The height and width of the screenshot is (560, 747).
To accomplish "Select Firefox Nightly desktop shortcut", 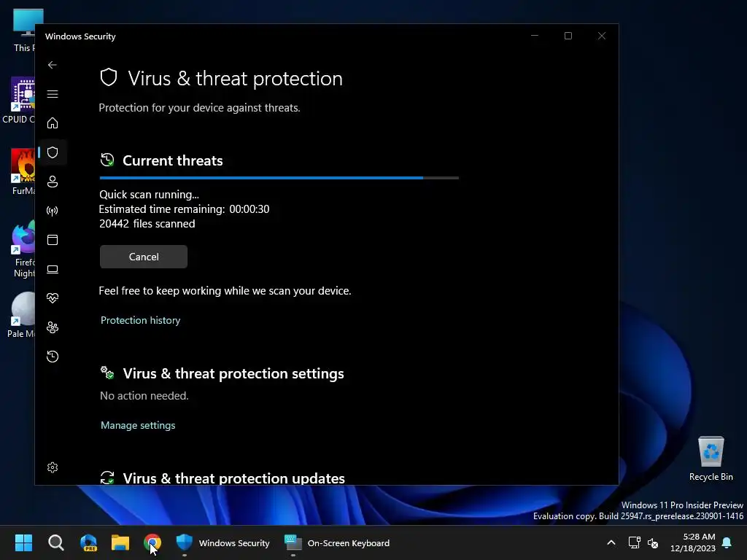I will click(24, 249).
